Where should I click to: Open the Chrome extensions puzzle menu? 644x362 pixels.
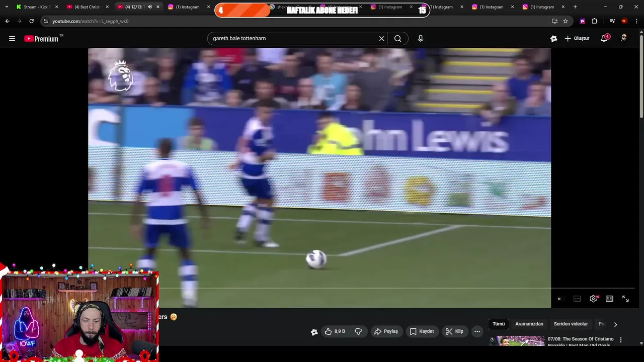click(595, 21)
